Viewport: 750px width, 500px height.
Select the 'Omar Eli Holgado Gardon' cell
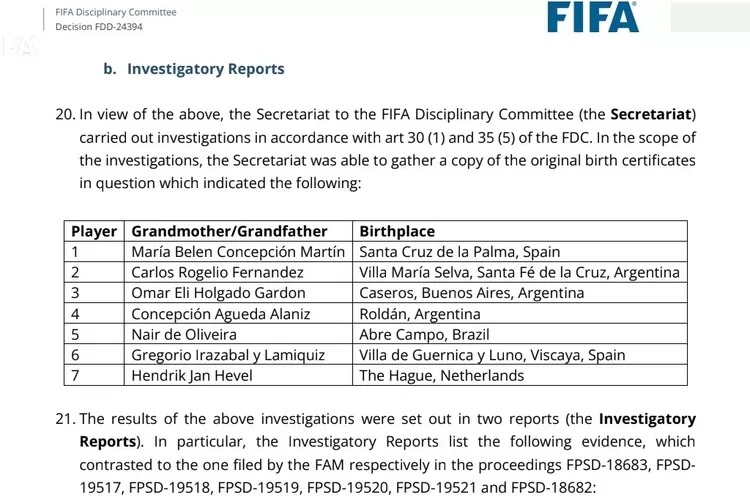219,293
